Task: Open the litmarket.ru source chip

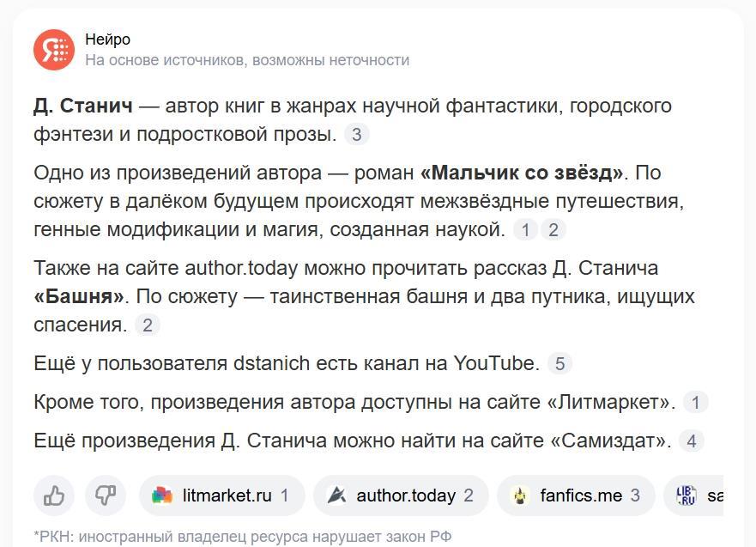Action: pyautogui.click(x=222, y=495)
